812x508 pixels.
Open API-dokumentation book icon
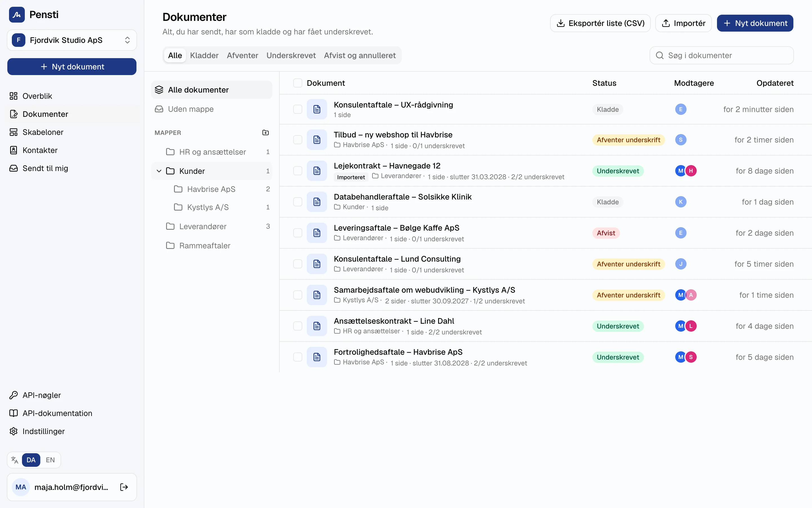[x=14, y=413]
